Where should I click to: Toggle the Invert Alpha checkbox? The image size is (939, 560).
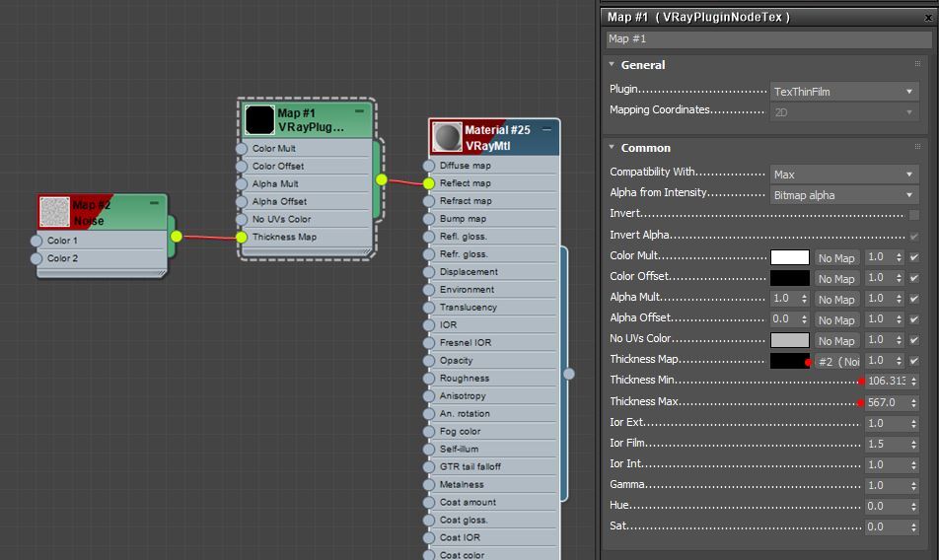913,236
